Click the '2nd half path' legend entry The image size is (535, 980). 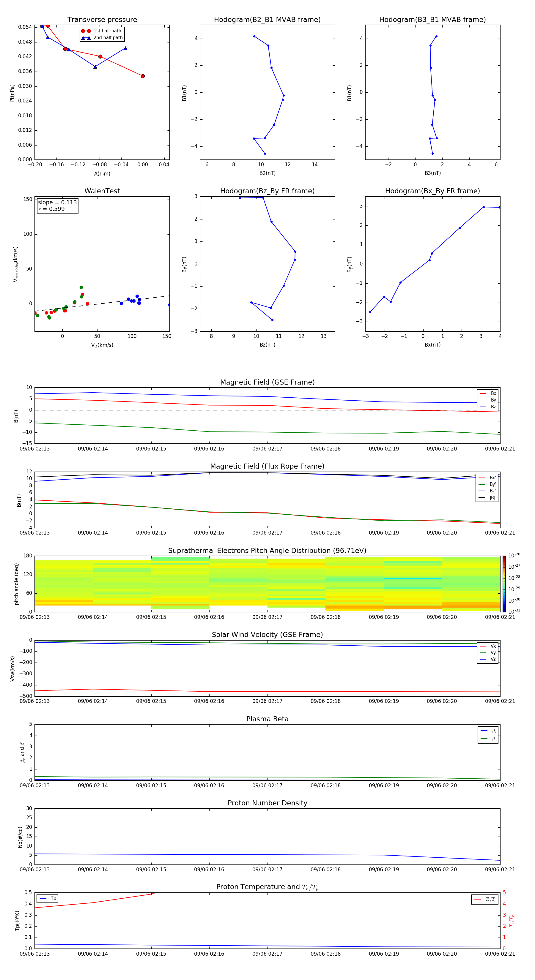point(103,38)
